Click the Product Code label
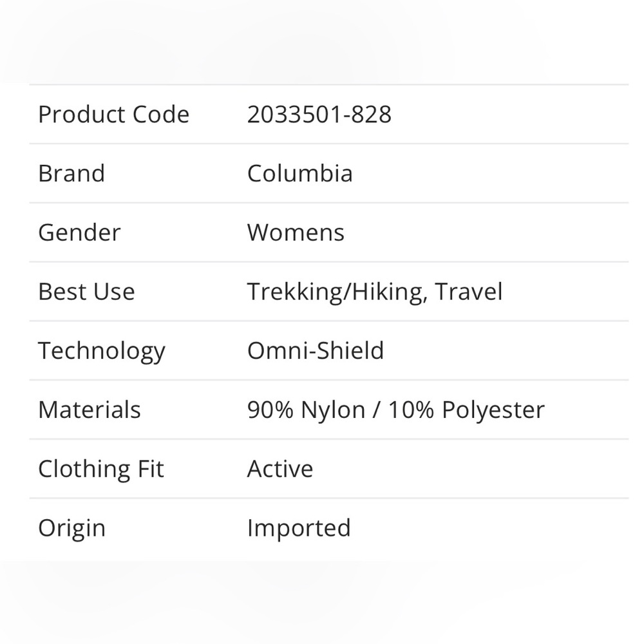644x644 pixels. (114, 114)
